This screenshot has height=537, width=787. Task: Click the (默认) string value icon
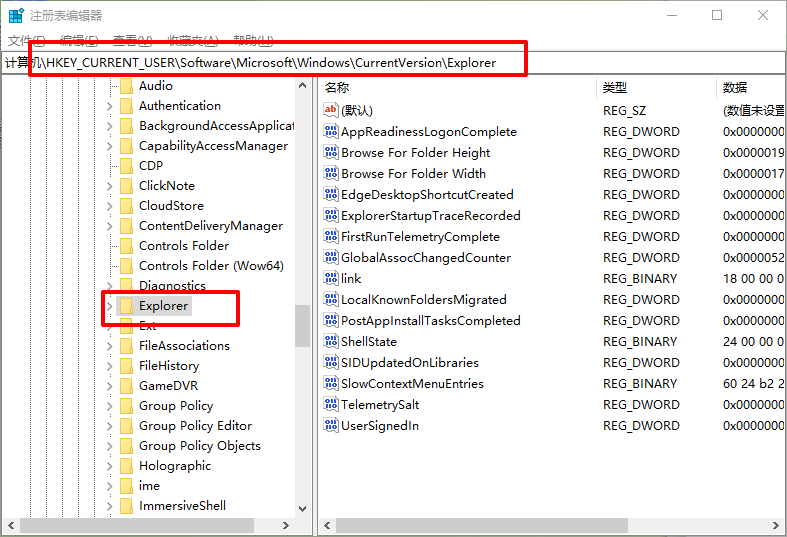click(x=331, y=110)
